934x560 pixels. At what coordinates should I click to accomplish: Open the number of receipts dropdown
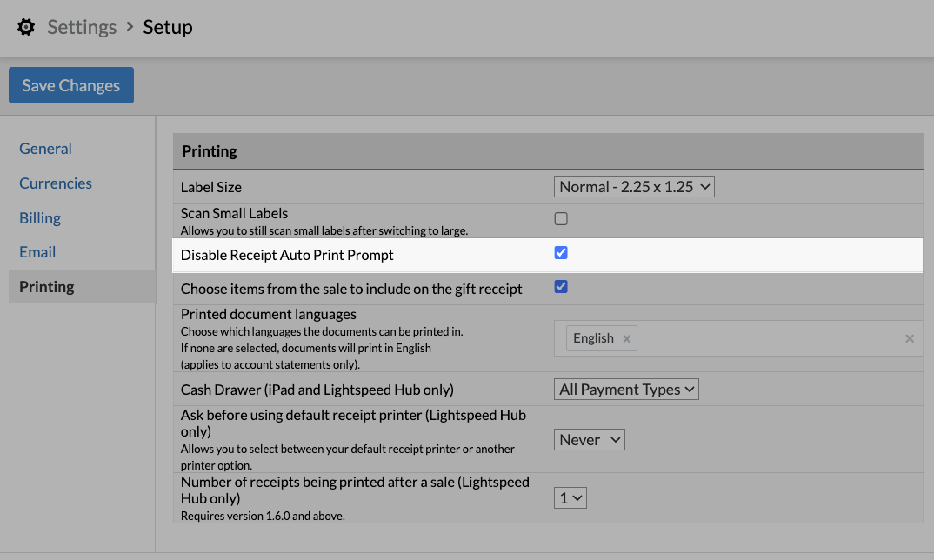click(x=570, y=498)
